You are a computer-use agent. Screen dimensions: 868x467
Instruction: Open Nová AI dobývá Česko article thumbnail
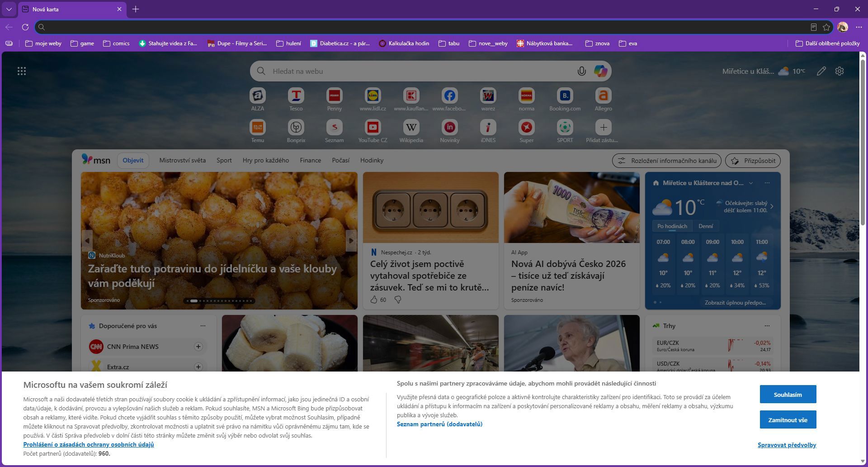[x=571, y=207]
